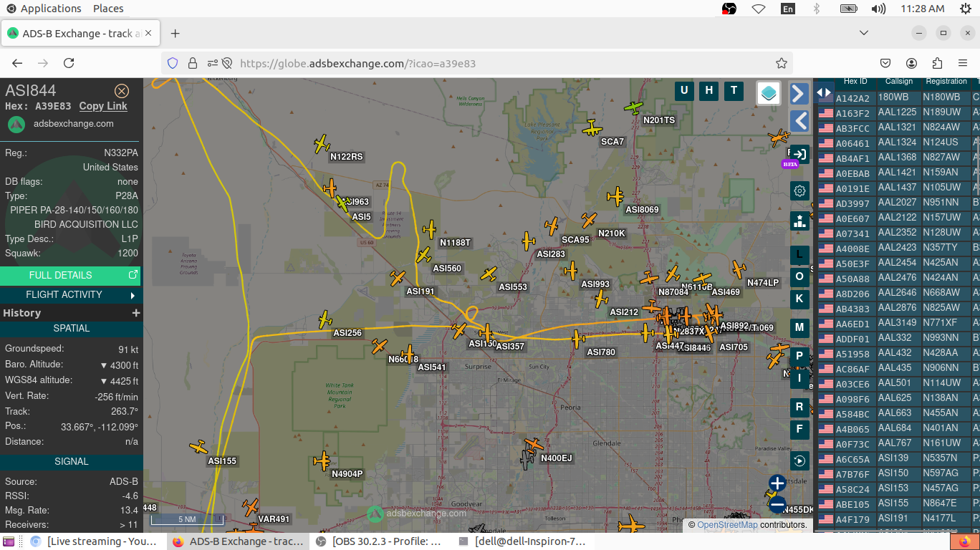980x550 pixels.
Task: Click the right chevron sidebar button
Action: coord(799,93)
